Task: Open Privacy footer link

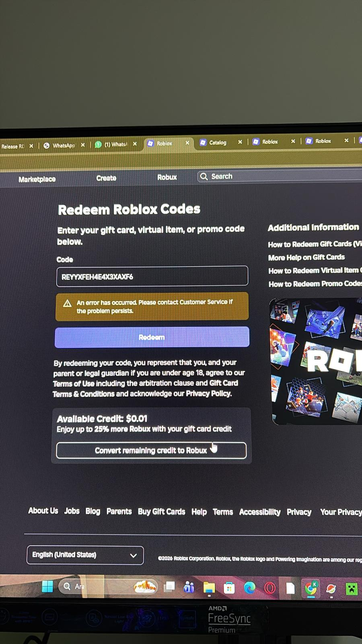Action: point(299,512)
